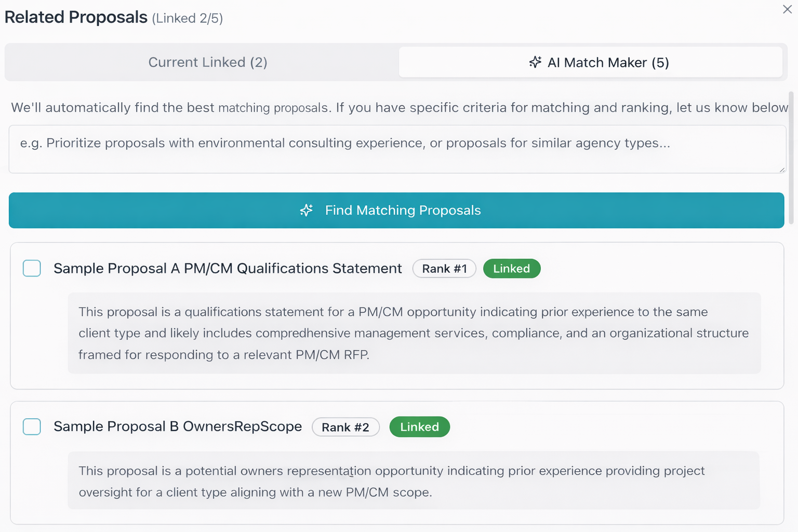Click the Sample Proposal A description text

(x=414, y=333)
